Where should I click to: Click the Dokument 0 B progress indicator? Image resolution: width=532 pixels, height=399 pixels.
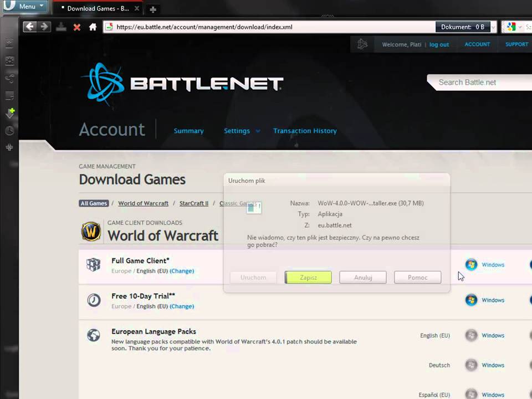(462, 27)
